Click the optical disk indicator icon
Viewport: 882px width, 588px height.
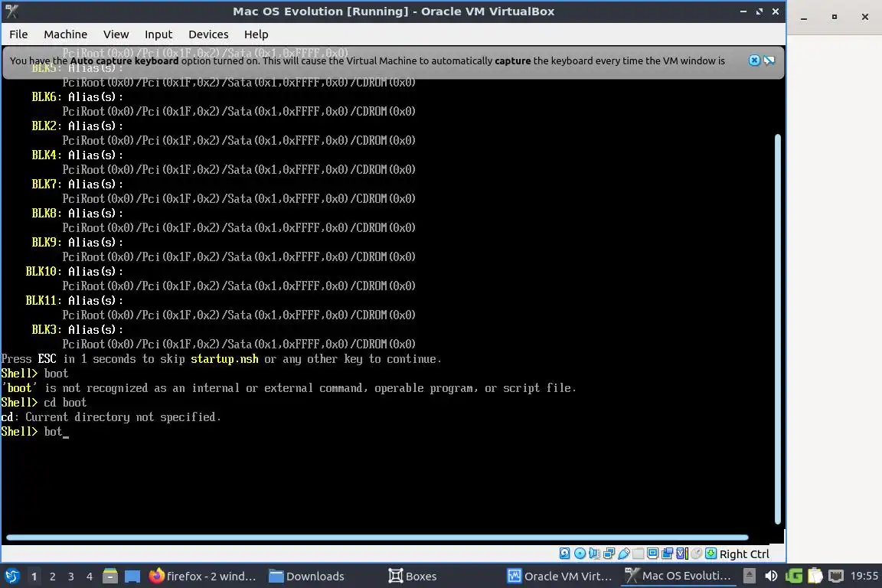tap(580, 554)
